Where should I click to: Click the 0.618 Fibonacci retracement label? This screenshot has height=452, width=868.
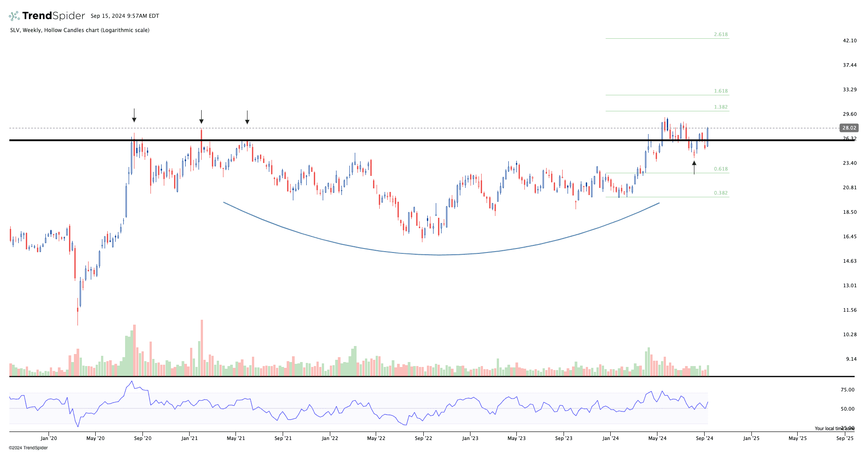tap(721, 169)
